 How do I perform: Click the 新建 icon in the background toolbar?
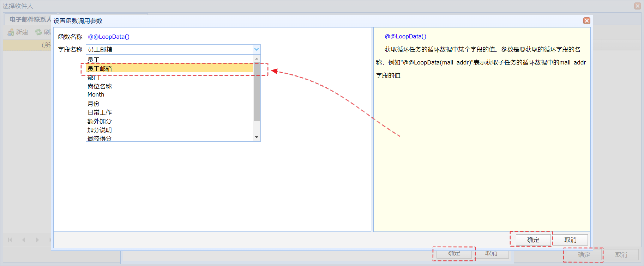pos(11,32)
